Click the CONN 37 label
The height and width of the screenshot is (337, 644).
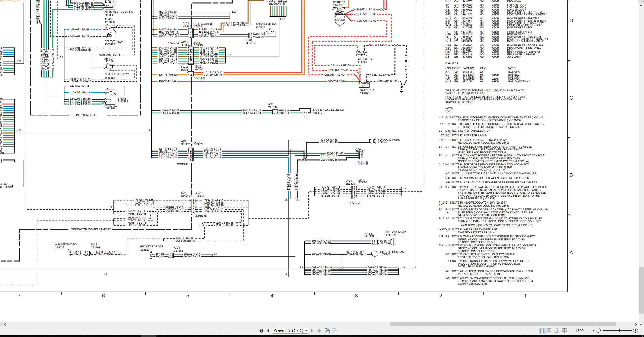click(173, 43)
